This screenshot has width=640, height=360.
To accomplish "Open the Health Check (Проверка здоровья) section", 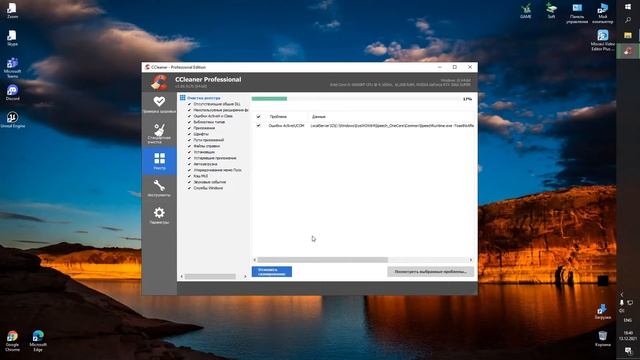I will [x=159, y=104].
